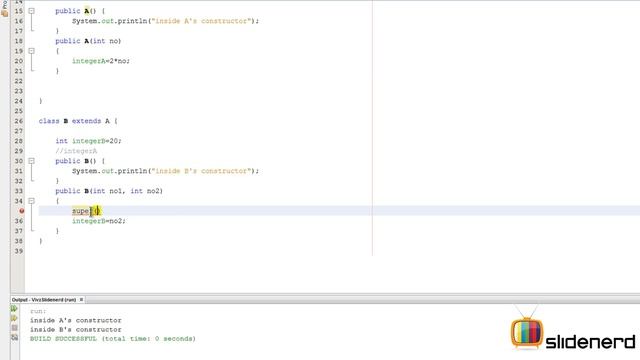The width and height of the screenshot is (640, 360).
Task: Click println "inside A's constructor" line
Action: [x=166, y=21]
